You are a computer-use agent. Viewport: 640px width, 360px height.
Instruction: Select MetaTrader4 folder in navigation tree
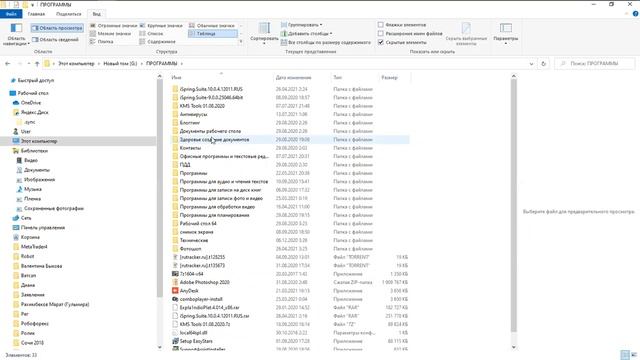[34, 247]
